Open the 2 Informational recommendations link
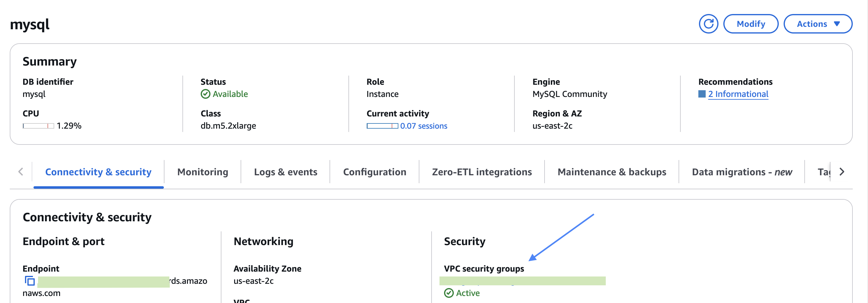The height and width of the screenshot is (303, 868). pos(738,94)
